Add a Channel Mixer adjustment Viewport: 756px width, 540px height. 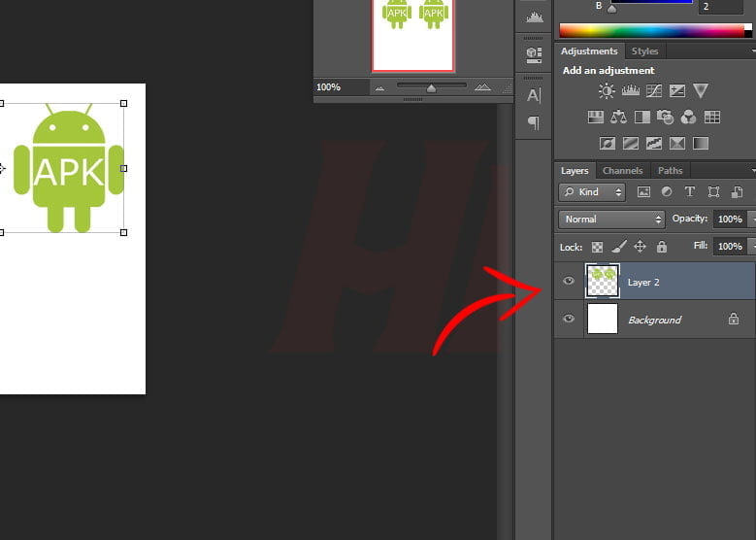point(688,117)
